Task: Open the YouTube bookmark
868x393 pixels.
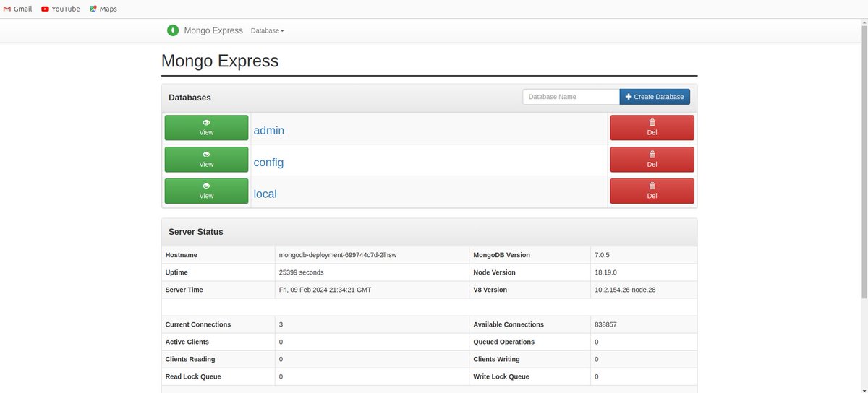Action: pyautogui.click(x=61, y=9)
